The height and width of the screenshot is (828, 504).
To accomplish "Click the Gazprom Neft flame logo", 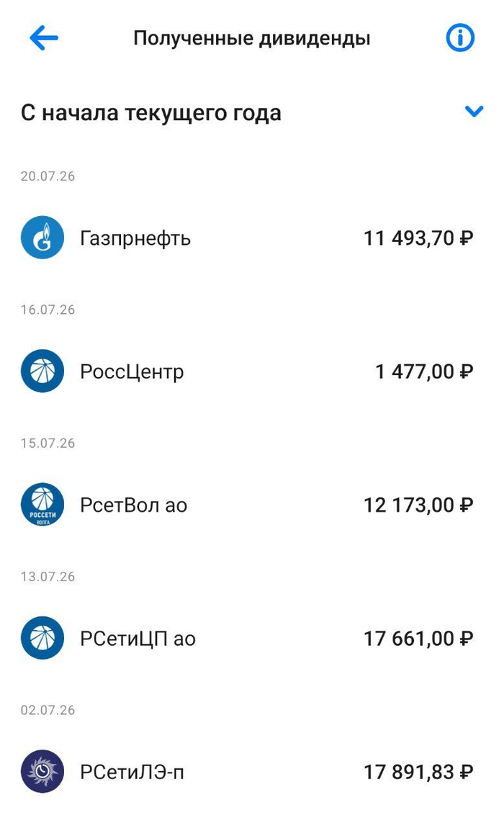I will pyautogui.click(x=42, y=238).
